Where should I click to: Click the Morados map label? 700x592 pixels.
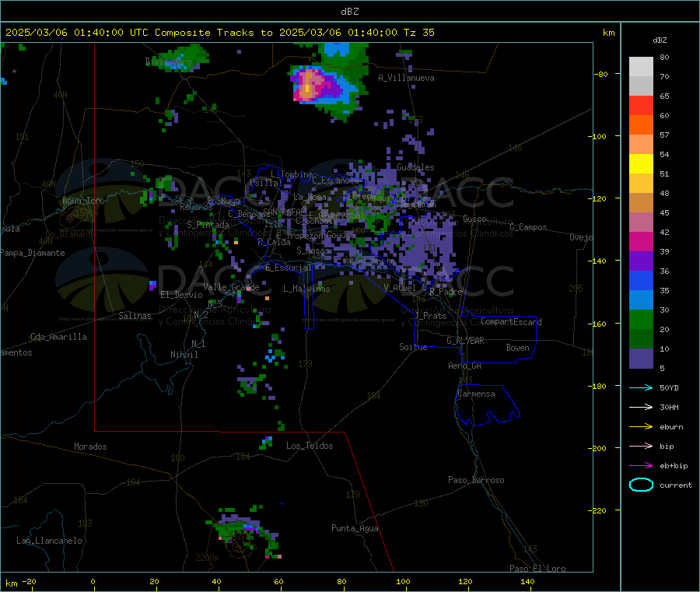tap(90, 447)
